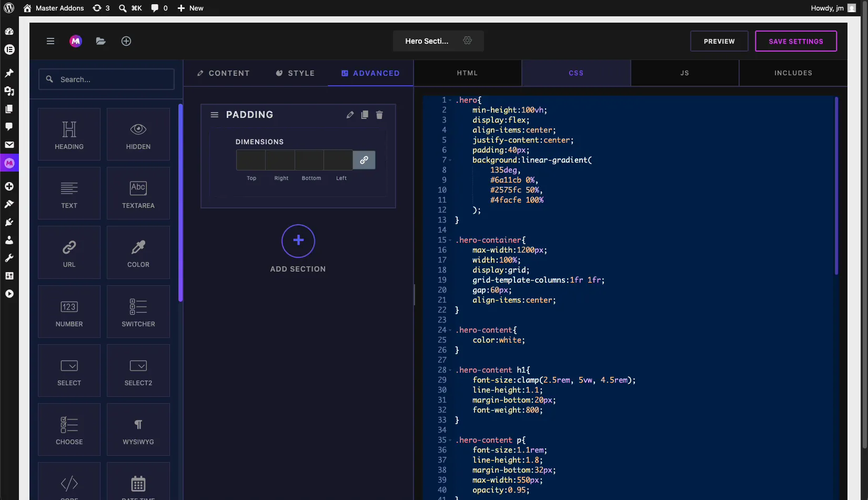Open the updates indicator showing 3
Screen dimensions: 868x500
coord(101,8)
